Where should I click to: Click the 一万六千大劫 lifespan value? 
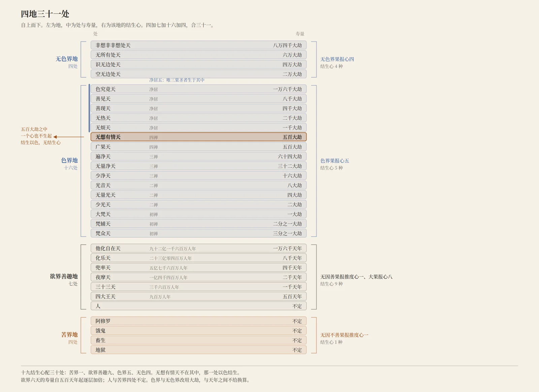(x=287, y=89)
